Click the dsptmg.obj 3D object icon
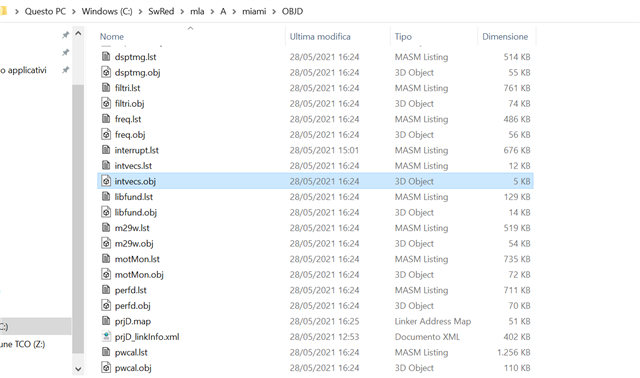The height and width of the screenshot is (378, 640). pos(106,72)
